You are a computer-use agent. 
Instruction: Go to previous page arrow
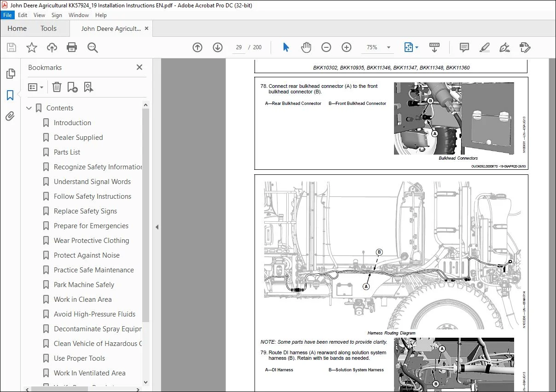pos(197,47)
